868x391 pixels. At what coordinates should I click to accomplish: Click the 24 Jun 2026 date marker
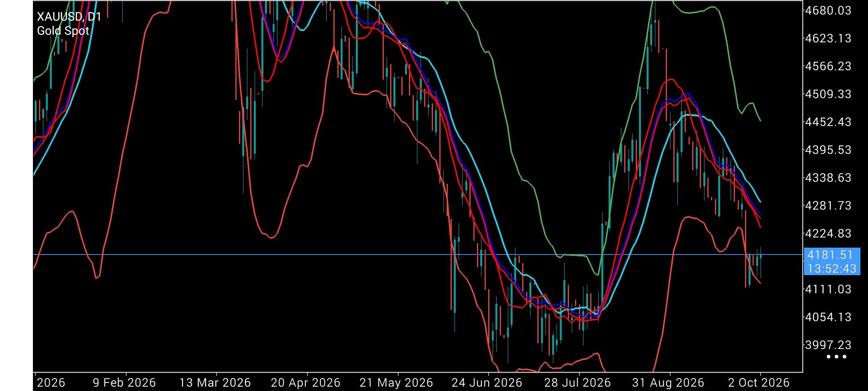[487, 383]
